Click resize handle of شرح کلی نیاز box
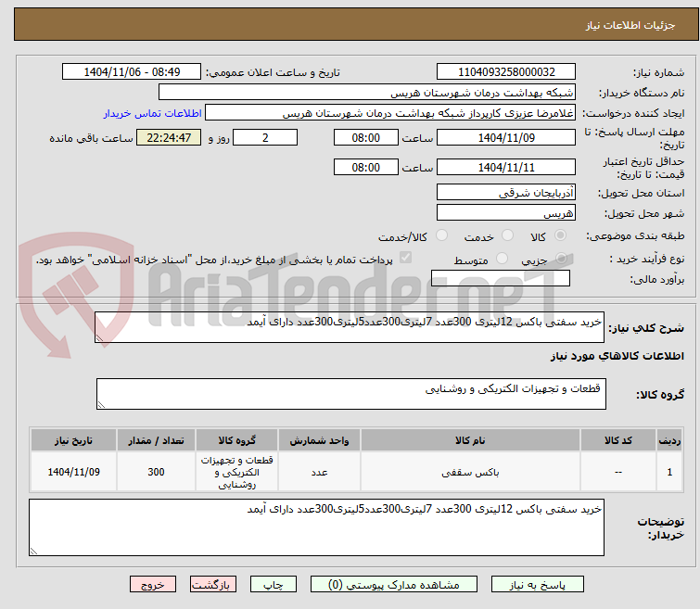The height and width of the screenshot is (609, 700). [x=99, y=338]
